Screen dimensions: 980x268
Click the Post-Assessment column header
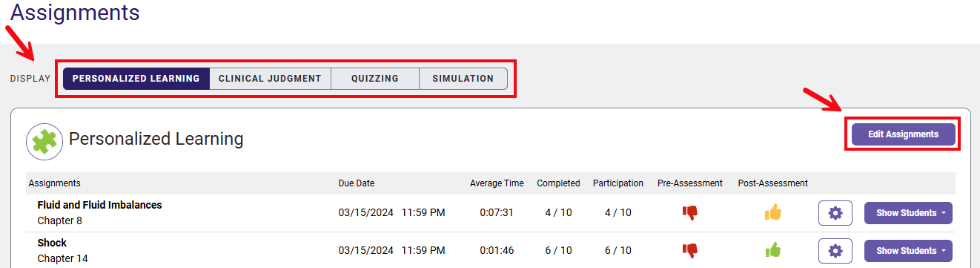click(x=773, y=183)
